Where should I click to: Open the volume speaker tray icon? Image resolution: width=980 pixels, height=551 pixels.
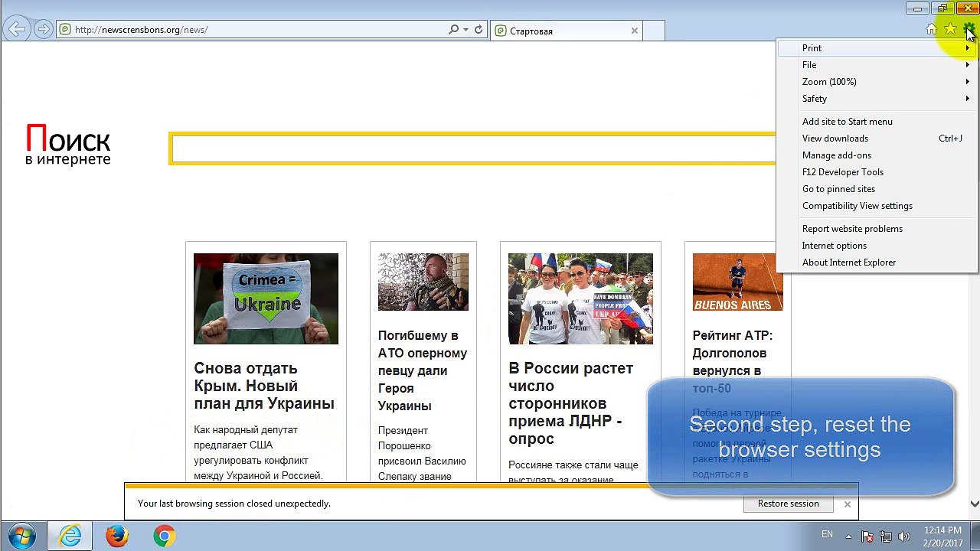tap(903, 536)
